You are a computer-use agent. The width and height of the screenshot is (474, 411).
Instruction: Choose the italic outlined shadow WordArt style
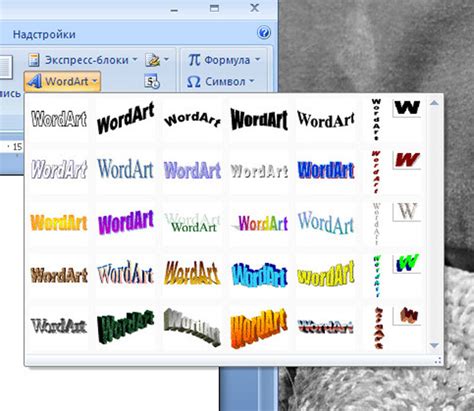[x=59, y=169]
